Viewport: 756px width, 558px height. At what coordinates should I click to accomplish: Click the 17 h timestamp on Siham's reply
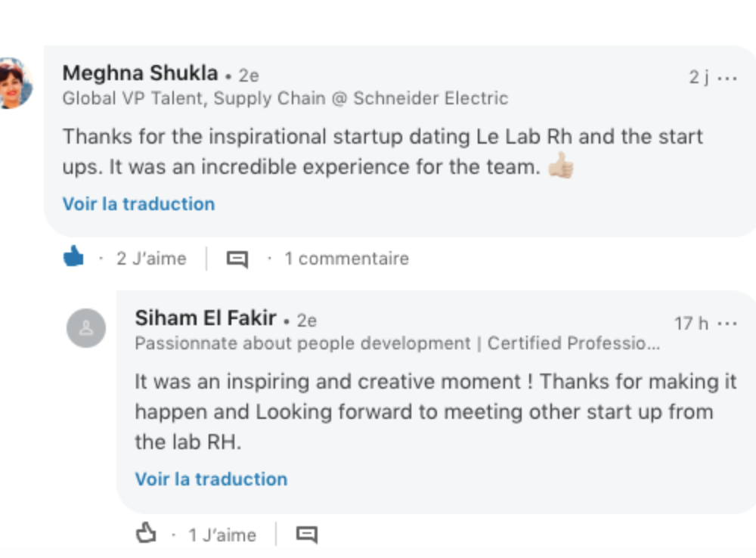coord(691,324)
